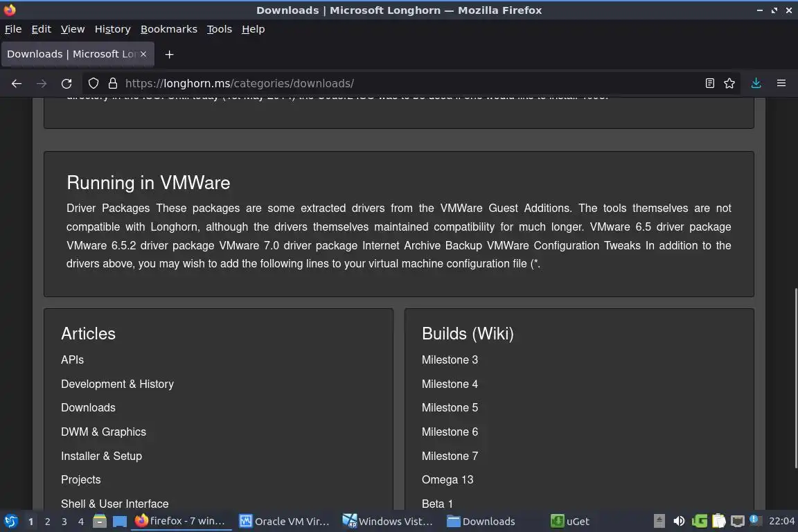The image size is (798, 532).
Task: Open the Help menu
Action: click(253, 29)
